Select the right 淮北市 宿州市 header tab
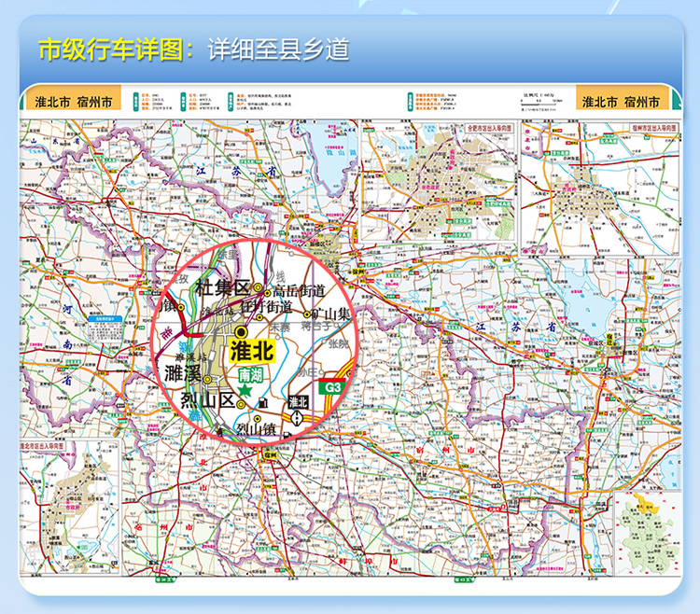The width and height of the screenshot is (700, 614). (620, 103)
